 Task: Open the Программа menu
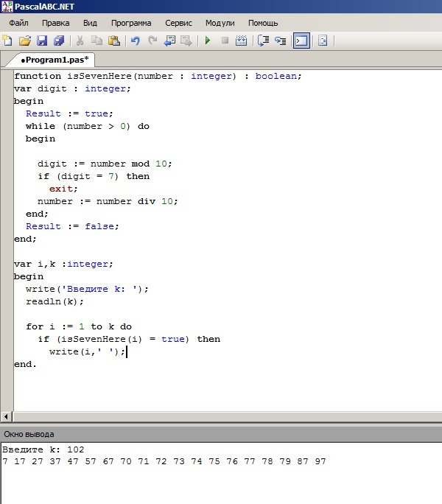click(x=131, y=23)
